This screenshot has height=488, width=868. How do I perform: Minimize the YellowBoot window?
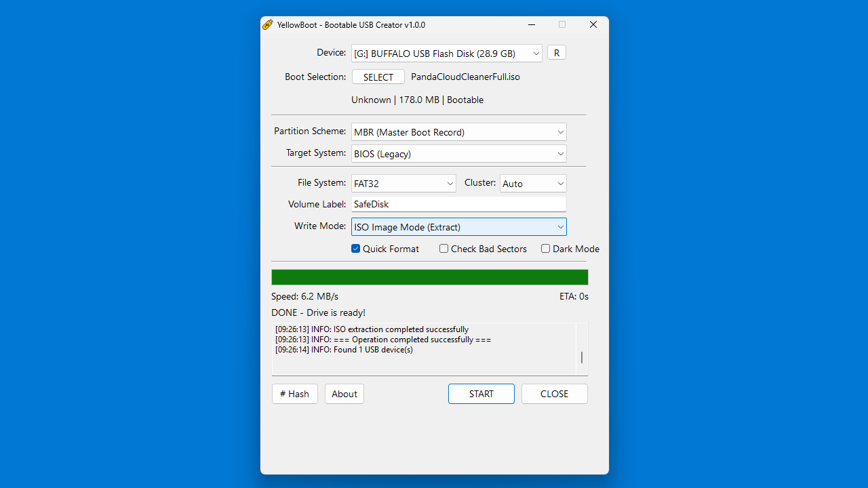[x=531, y=25]
